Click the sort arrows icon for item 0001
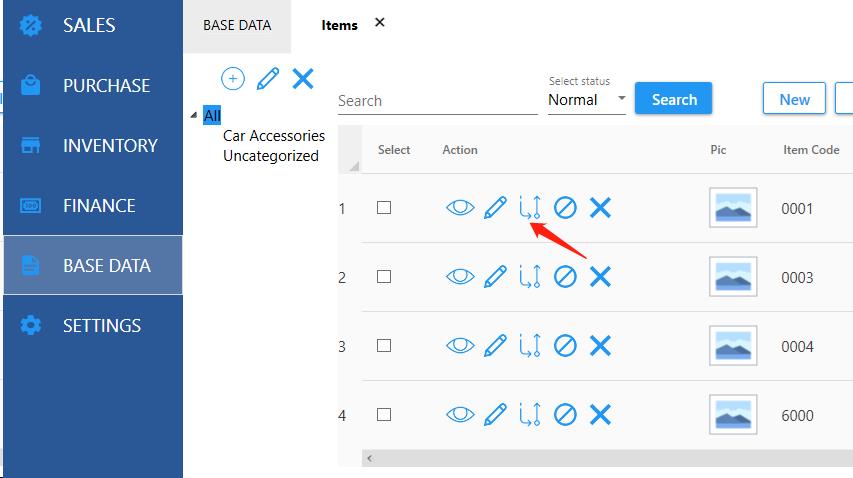The image size is (853, 478). click(x=530, y=208)
